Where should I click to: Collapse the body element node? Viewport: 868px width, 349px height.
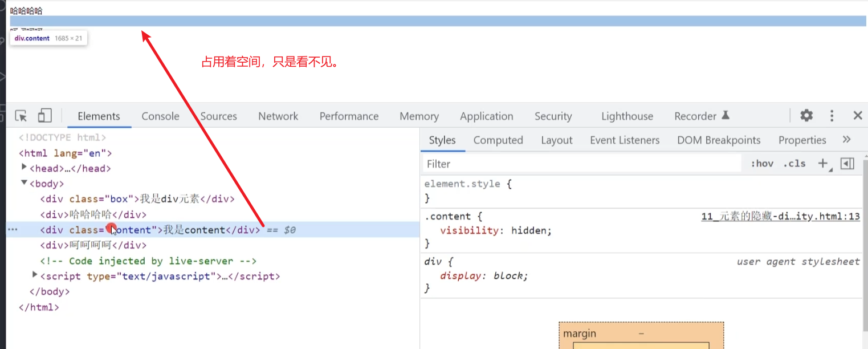tap(24, 183)
